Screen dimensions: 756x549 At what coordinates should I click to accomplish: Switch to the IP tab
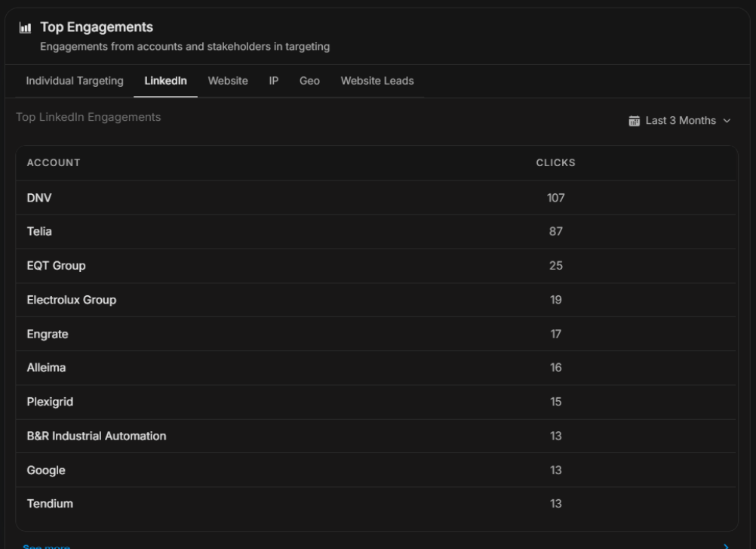click(x=273, y=81)
